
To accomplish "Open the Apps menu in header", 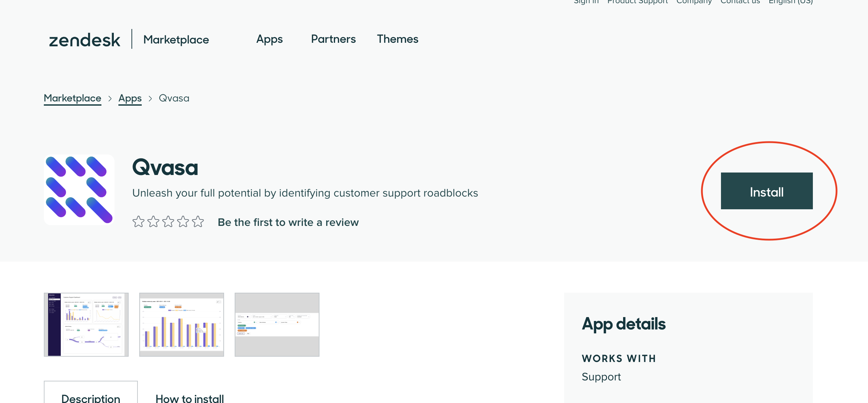I will (270, 39).
